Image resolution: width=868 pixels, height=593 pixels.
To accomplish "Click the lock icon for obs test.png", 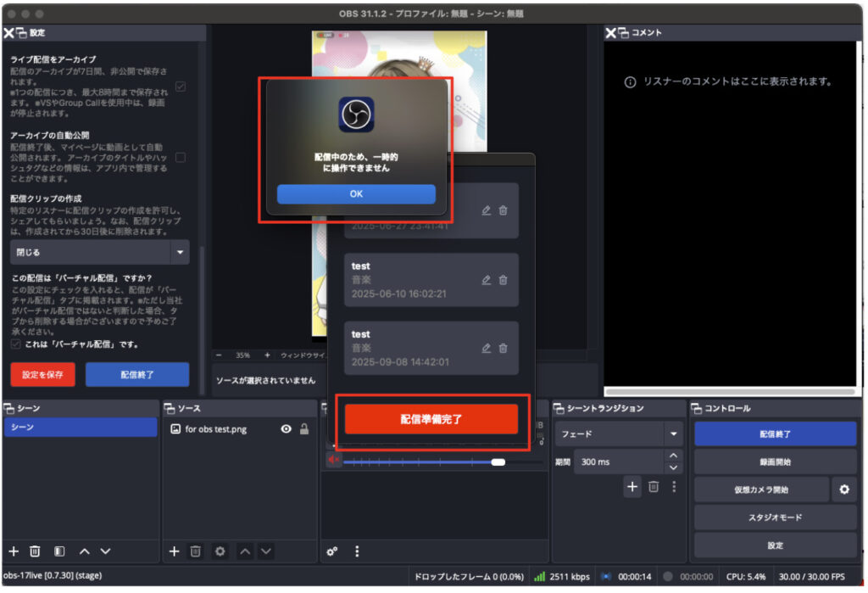I will pos(304,429).
